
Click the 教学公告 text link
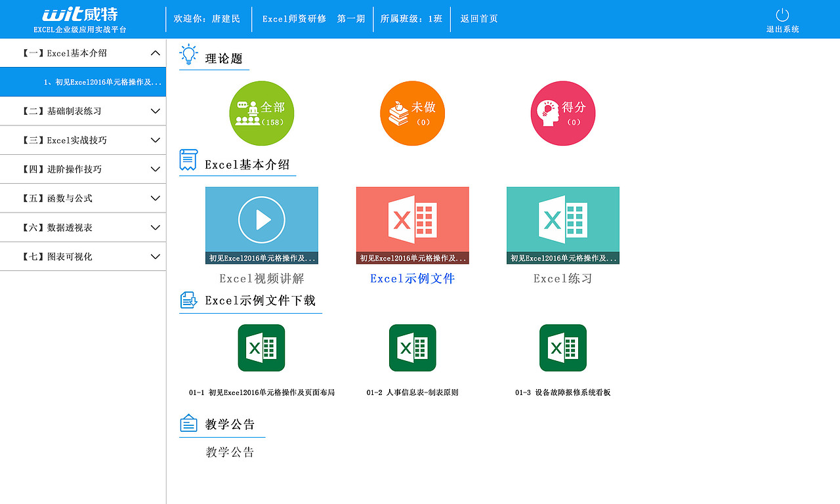[x=228, y=451]
